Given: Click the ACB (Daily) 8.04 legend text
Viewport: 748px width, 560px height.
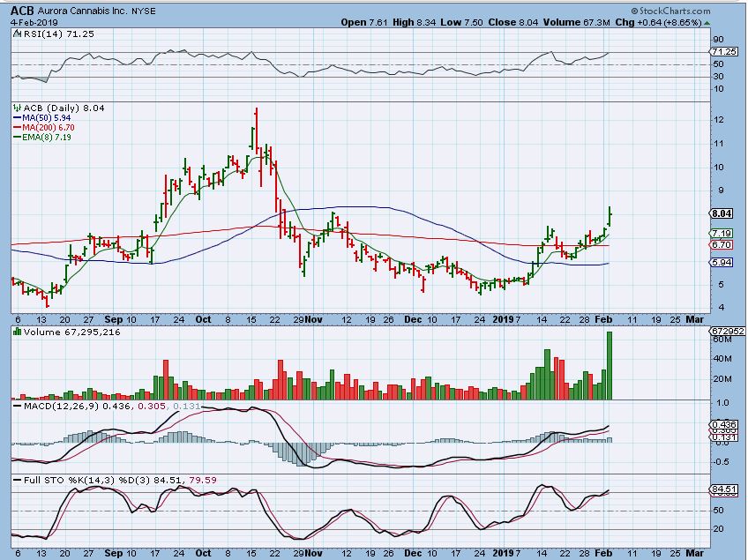Looking at the screenshot, I should [64, 108].
